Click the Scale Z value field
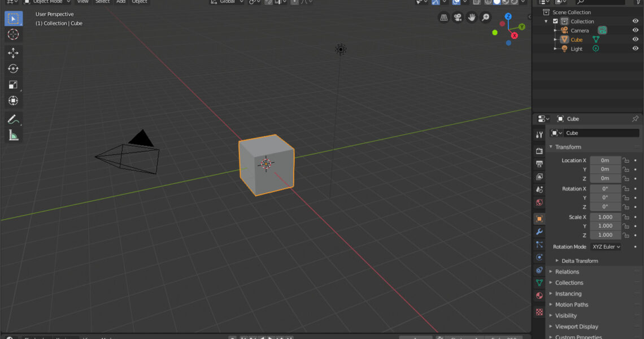The height and width of the screenshot is (339, 644). [x=606, y=235]
